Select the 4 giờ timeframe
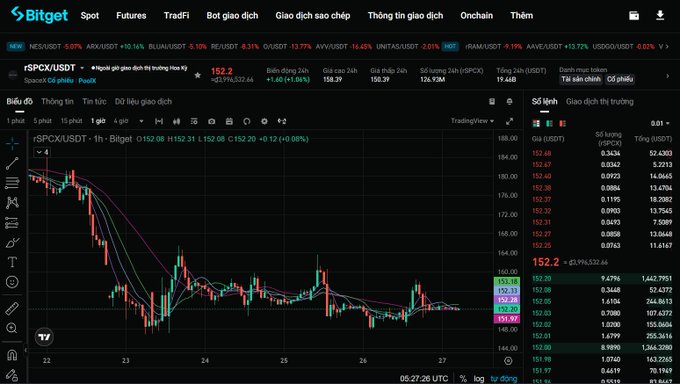 click(x=121, y=121)
